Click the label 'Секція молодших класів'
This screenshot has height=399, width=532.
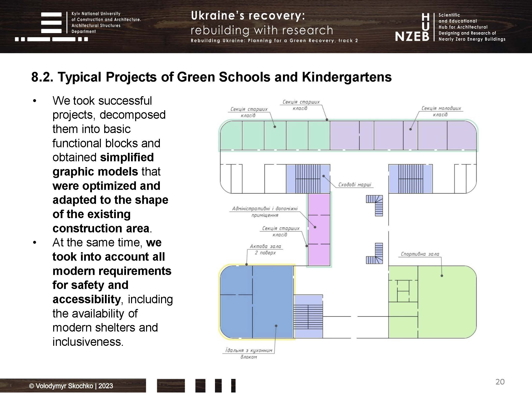point(441,111)
